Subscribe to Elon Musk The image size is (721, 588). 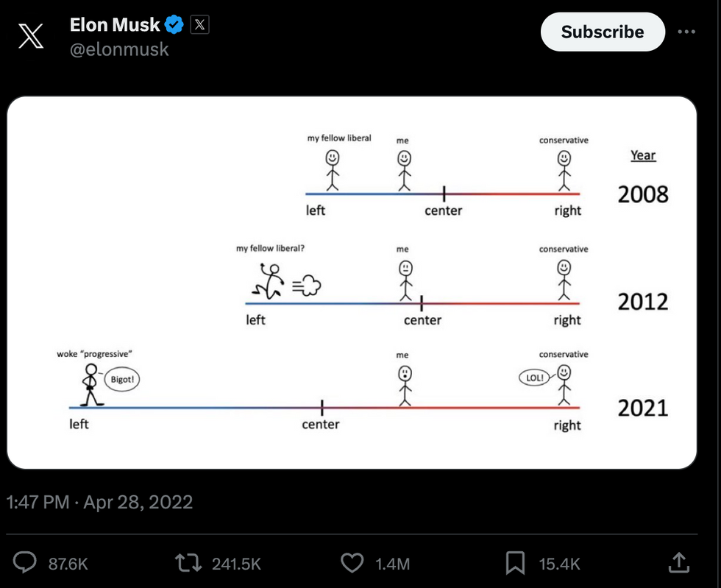click(x=603, y=32)
